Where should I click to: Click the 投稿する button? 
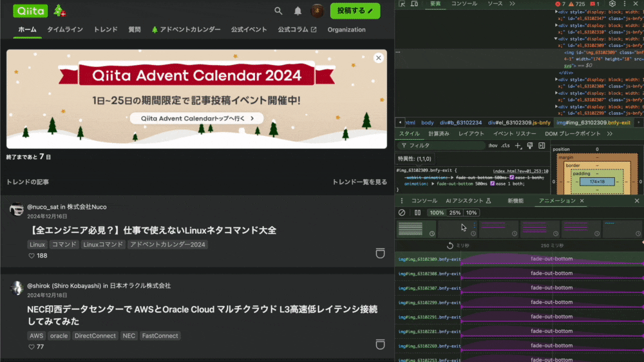pyautogui.click(x=355, y=11)
